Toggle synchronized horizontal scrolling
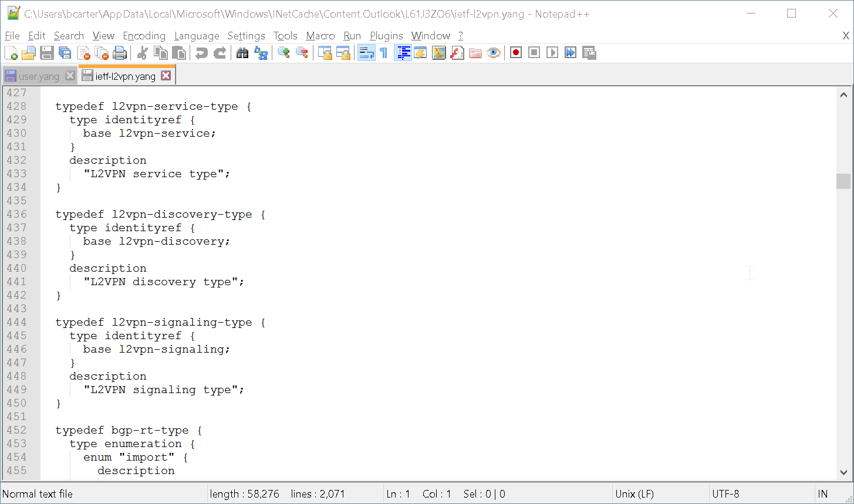 [x=343, y=53]
